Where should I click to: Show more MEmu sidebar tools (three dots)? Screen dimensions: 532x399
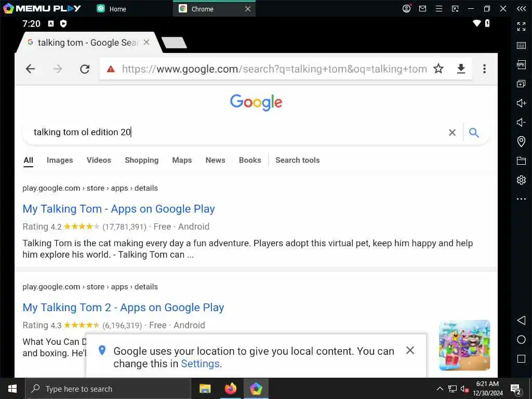[521, 199]
